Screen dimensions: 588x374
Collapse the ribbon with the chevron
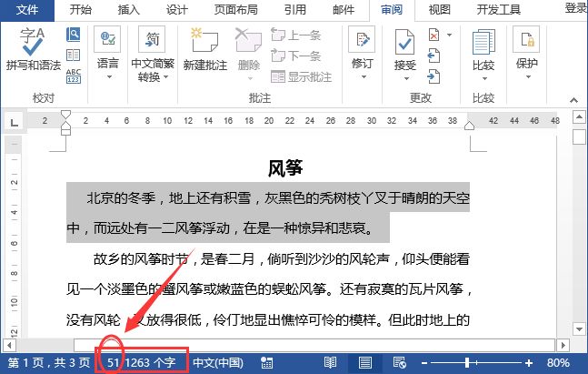(573, 100)
